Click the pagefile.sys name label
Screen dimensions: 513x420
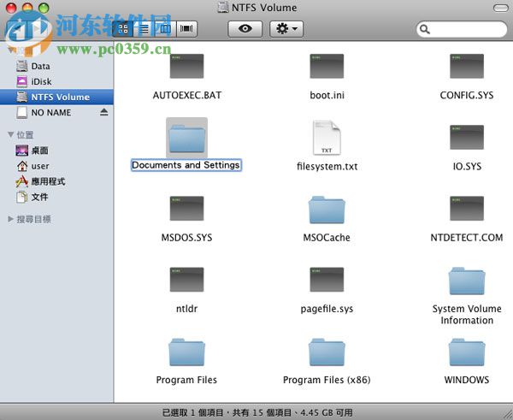[x=327, y=309]
